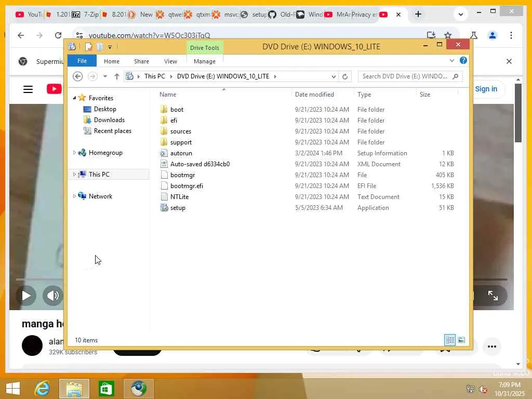Select Recent places in Favorites
This screenshot has height=399, width=532.
112,130
